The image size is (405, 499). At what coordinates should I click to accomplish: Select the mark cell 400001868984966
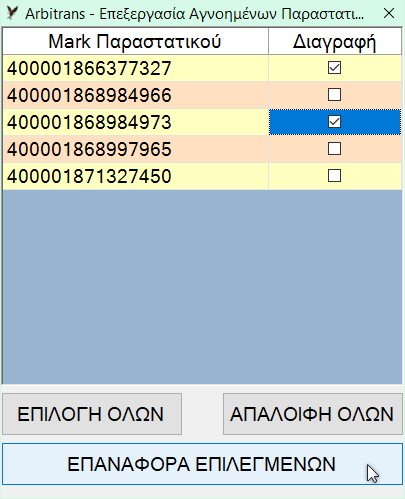pos(135,95)
